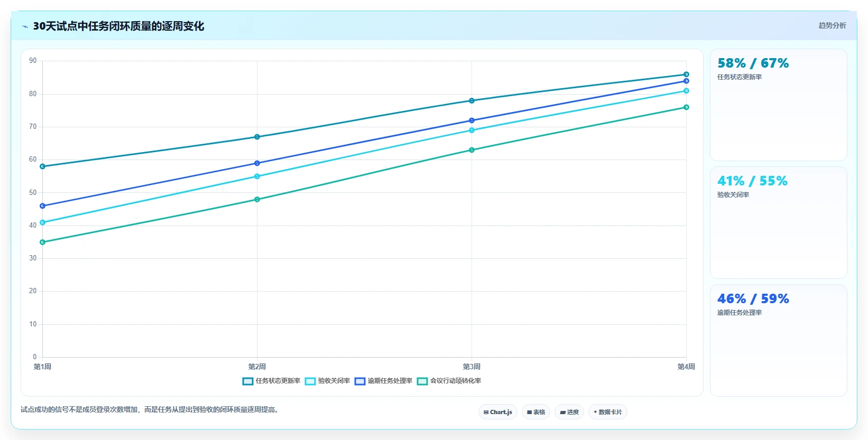The image size is (868, 440).
Task: Click the 任务状态更新率 legend label
Action: (x=278, y=381)
